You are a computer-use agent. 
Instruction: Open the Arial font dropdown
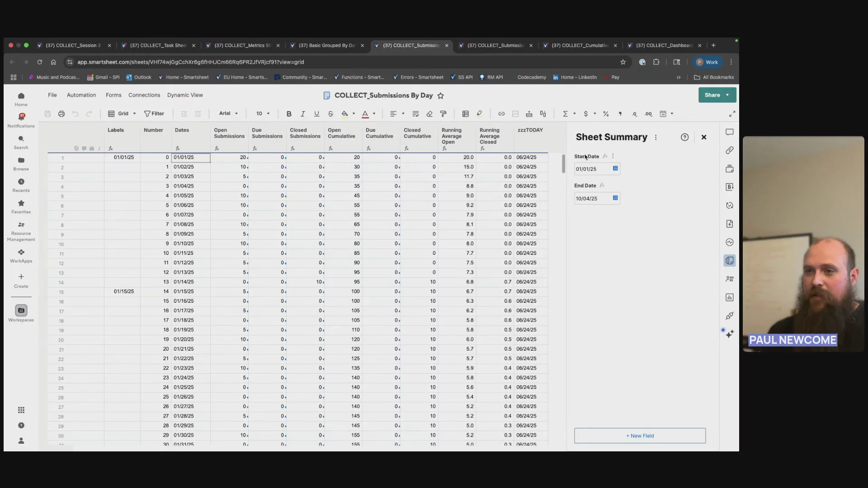pyautogui.click(x=228, y=113)
